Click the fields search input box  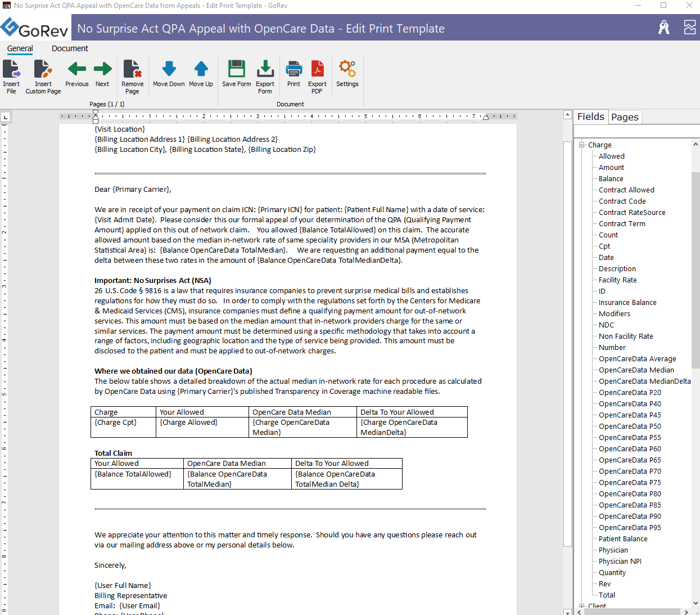636,131
